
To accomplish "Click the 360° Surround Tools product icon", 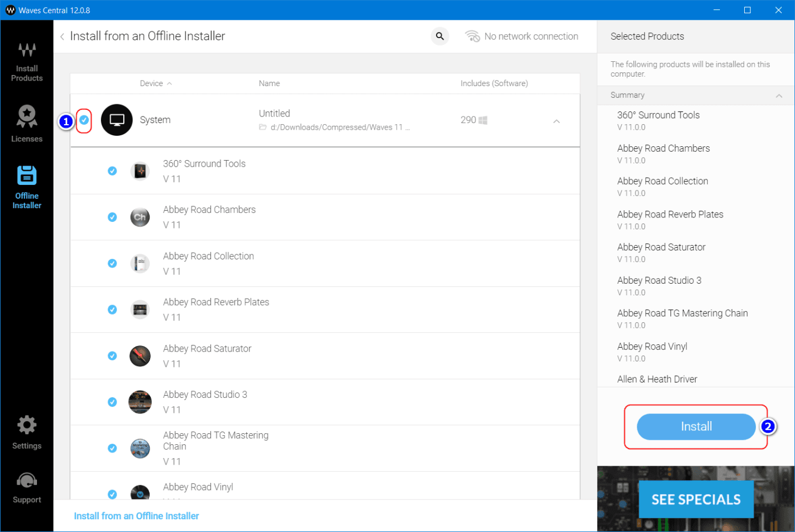I will coord(140,171).
